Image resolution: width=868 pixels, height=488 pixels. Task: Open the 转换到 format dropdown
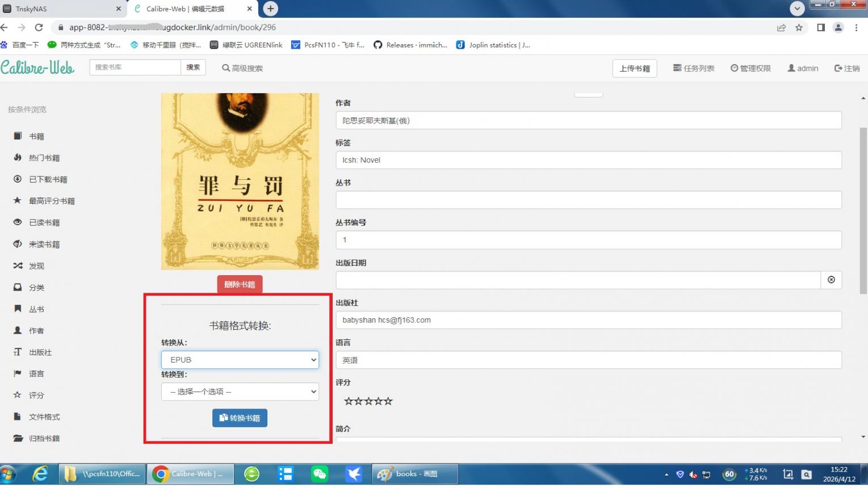tap(240, 392)
